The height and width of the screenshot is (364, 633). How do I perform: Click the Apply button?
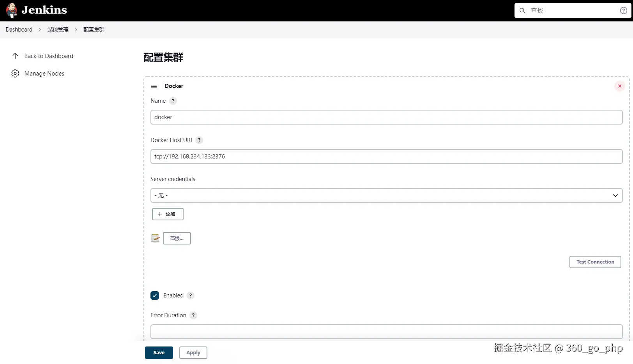[x=193, y=353]
